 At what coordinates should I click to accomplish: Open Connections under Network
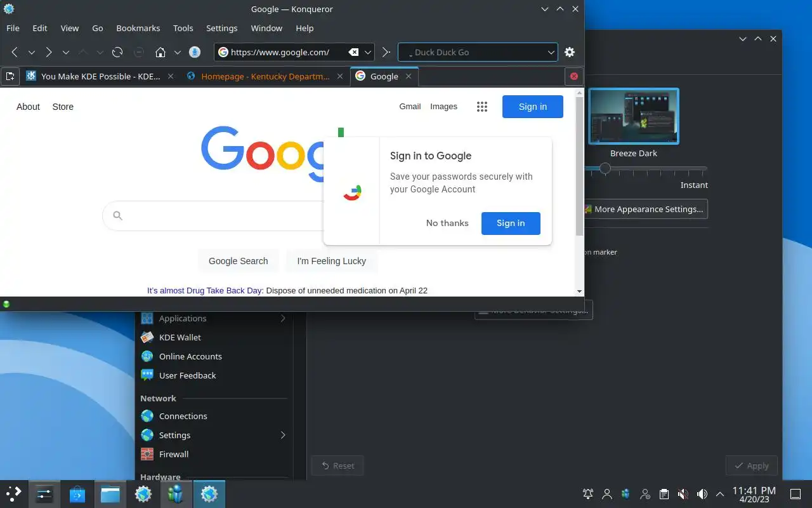coord(183,416)
